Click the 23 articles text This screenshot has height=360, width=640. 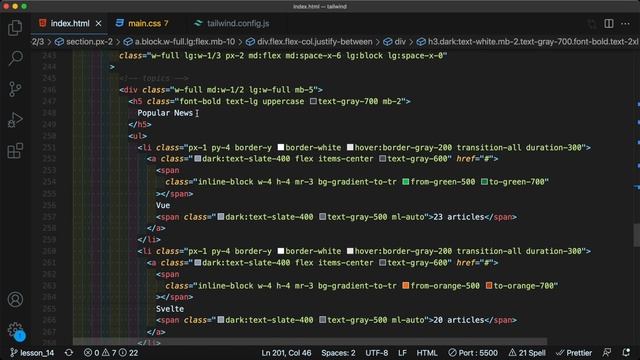[x=459, y=217]
